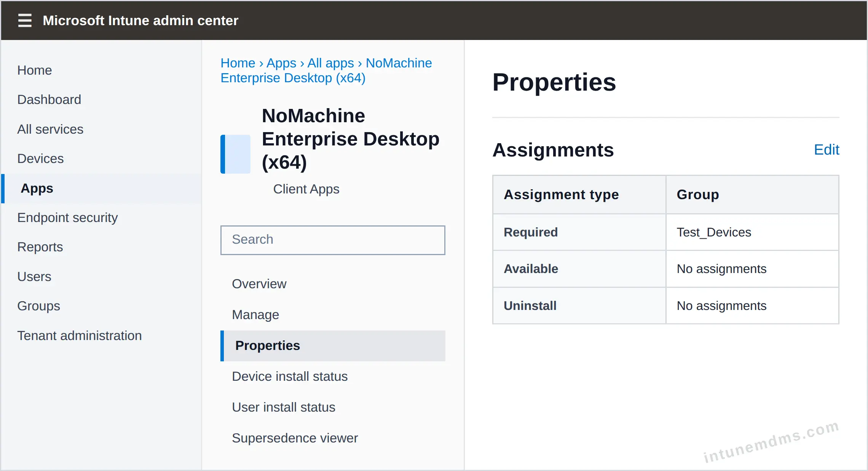Open Reports in the sidebar
Screen dimensions: 868x471
point(40,247)
